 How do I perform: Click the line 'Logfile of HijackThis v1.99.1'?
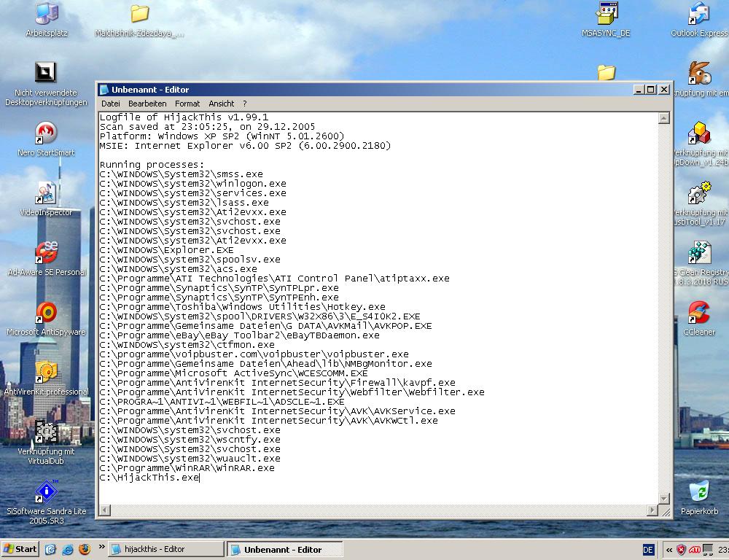click(x=184, y=117)
